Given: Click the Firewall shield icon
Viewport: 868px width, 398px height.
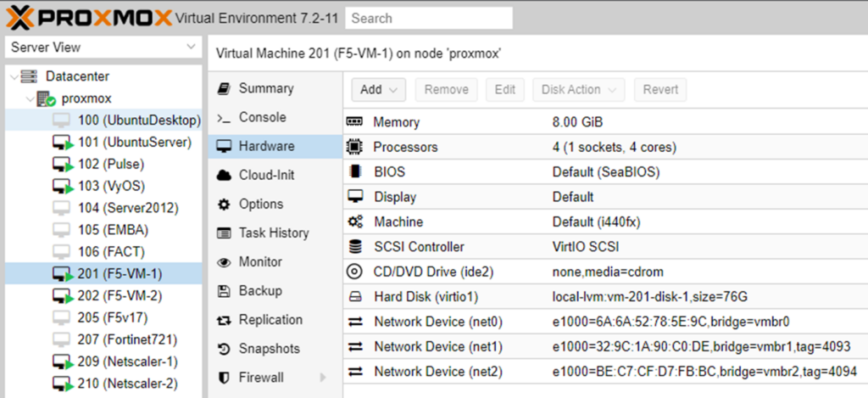Looking at the screenshot, I should 224,378.
